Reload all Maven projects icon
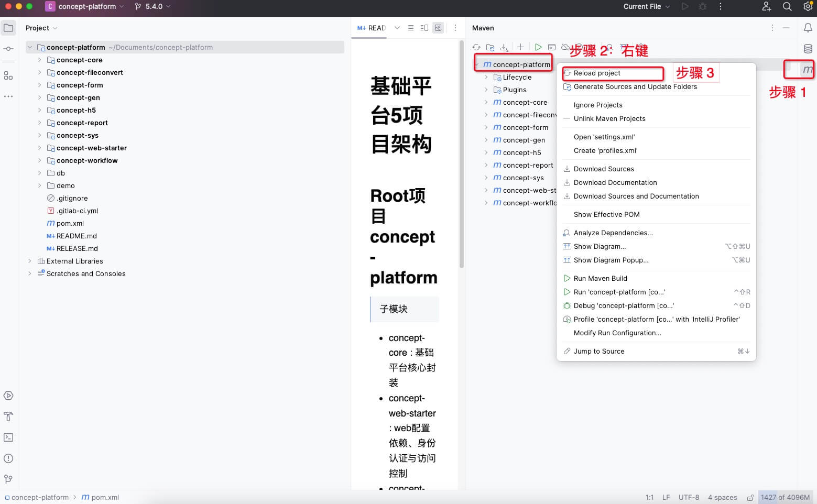 (476, 47)
